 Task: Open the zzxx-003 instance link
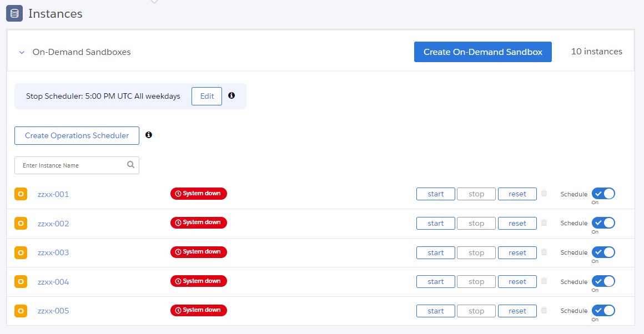point(53,252)
